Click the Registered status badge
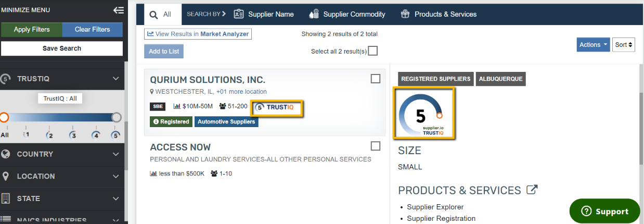 (171, 122)
